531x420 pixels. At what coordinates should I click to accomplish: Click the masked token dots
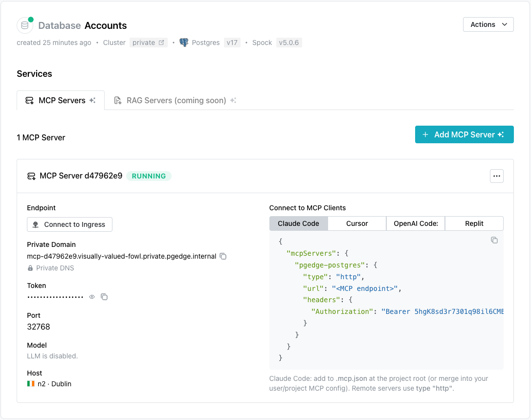tap(55, 297)
